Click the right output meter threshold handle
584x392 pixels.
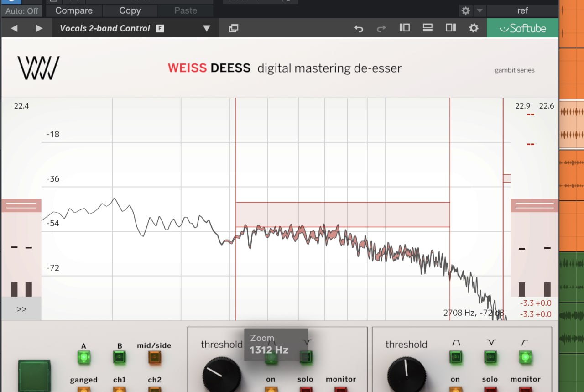click(x=534, y=205)
